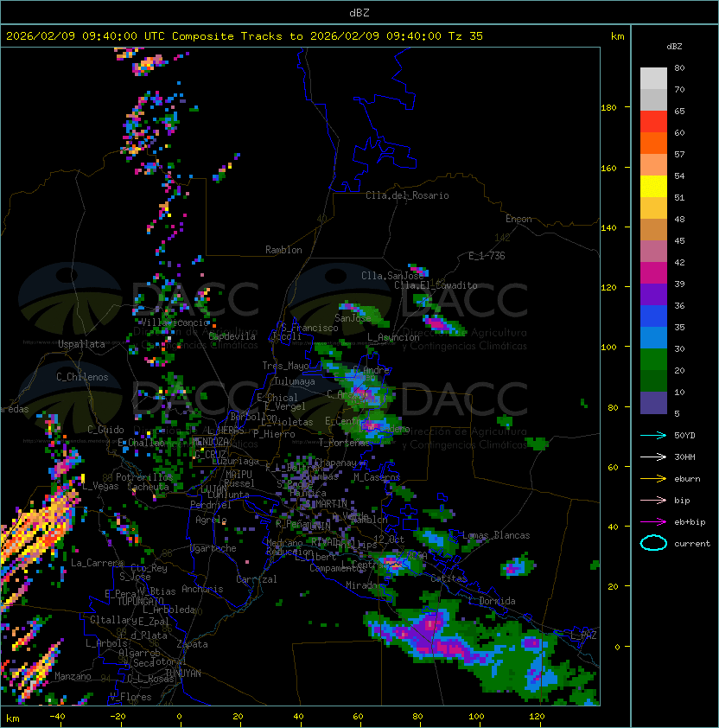
Task: Click the 12_Oct place label
Action: click(x=389, y=539)
